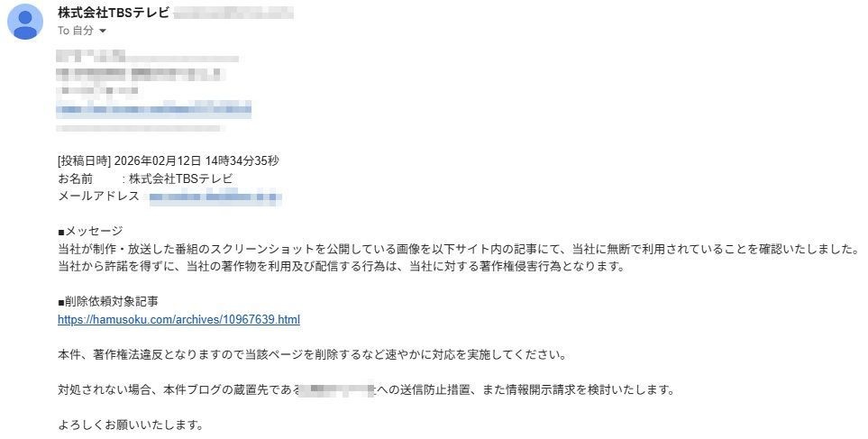
Task: Click the ■削除依頼対象記事 section heading
Action: [x=108, y=302]
